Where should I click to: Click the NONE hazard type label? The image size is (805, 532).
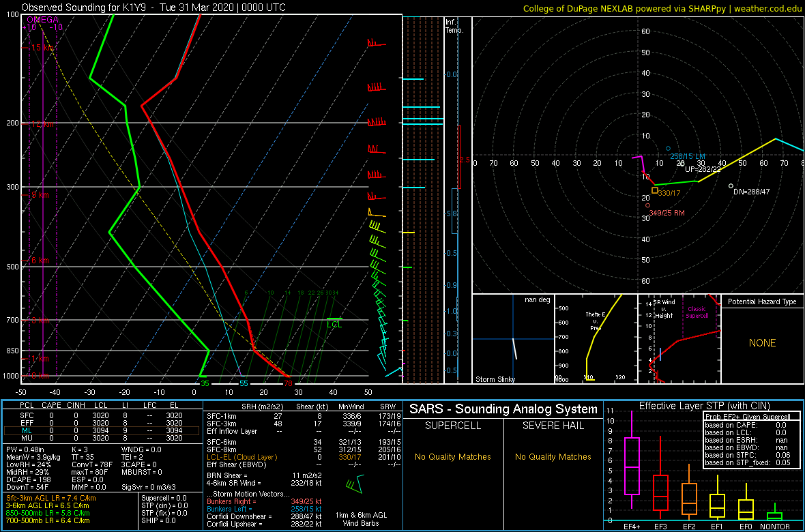[762, 343]
